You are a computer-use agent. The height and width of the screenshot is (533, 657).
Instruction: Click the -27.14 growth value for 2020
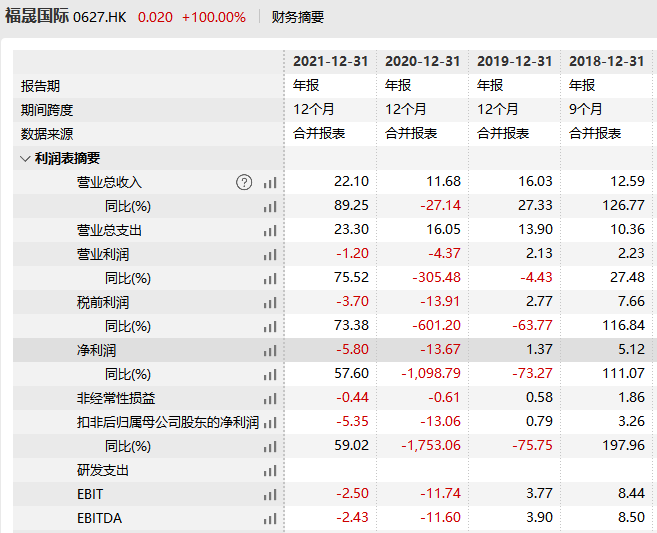pos(440,205)
